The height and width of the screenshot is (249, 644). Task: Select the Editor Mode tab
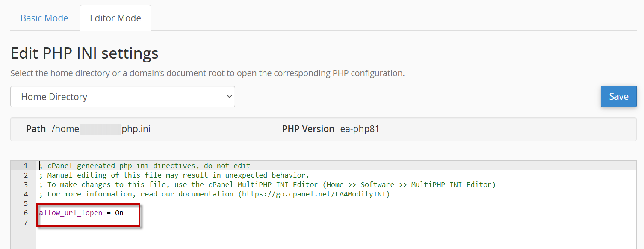115,18
